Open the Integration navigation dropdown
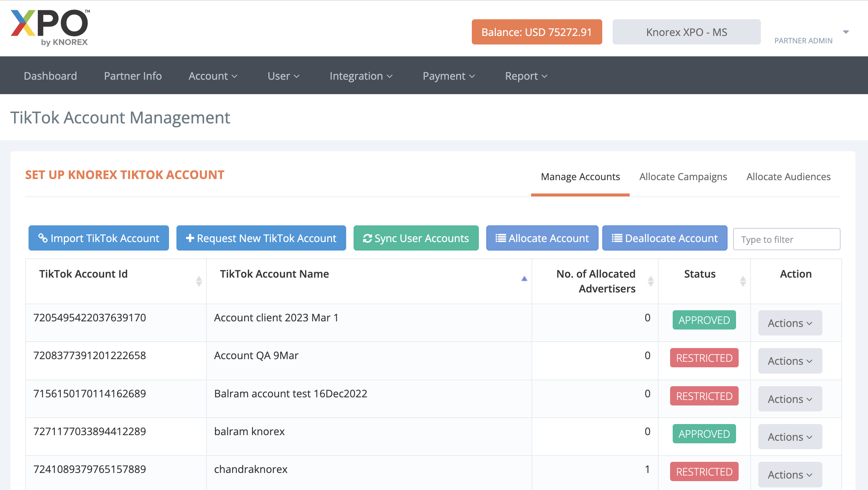The height and width of the screenshot is (490, 868). pos(361,76)
